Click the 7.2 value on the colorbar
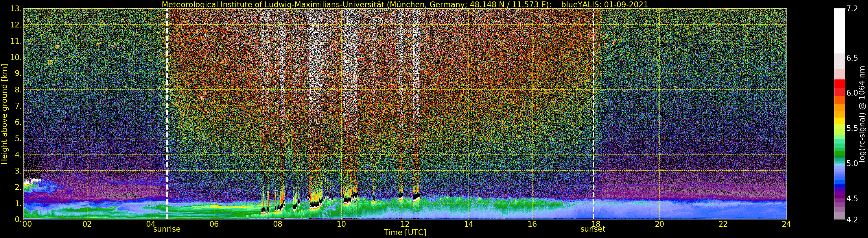868x238 pixels. click(x=852, y=9)
